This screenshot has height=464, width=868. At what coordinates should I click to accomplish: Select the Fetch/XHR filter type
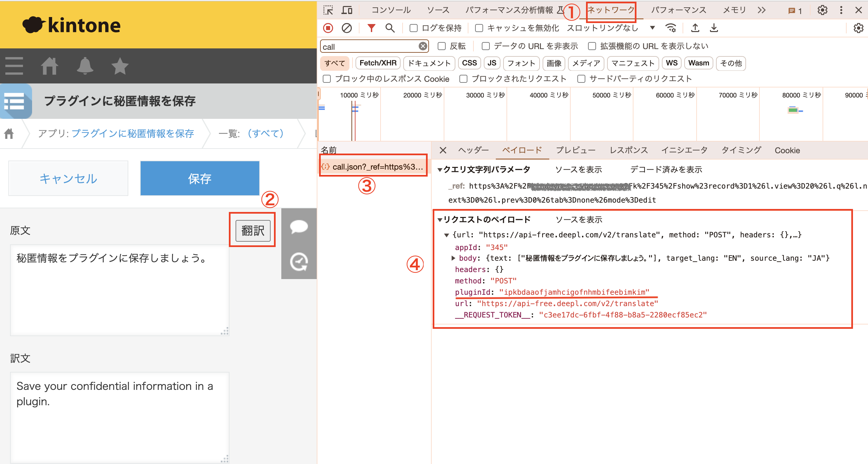[x=378, y=63]
